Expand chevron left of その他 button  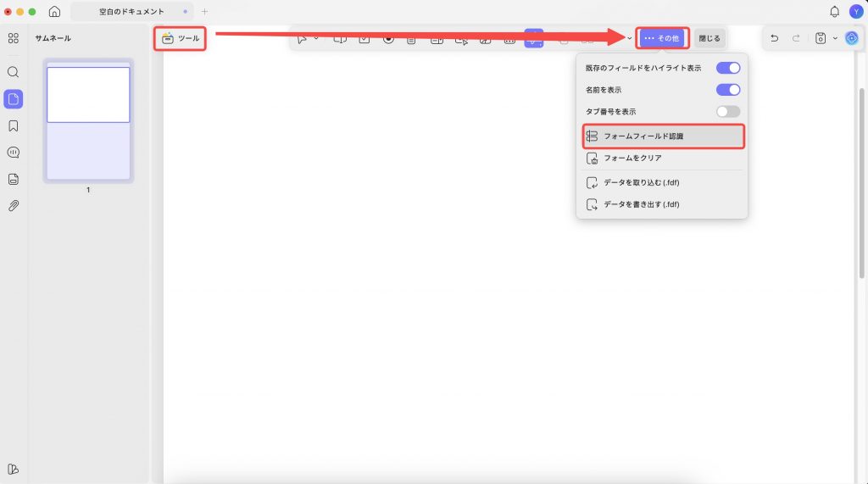pyautogui.click(x=630, y=38)
